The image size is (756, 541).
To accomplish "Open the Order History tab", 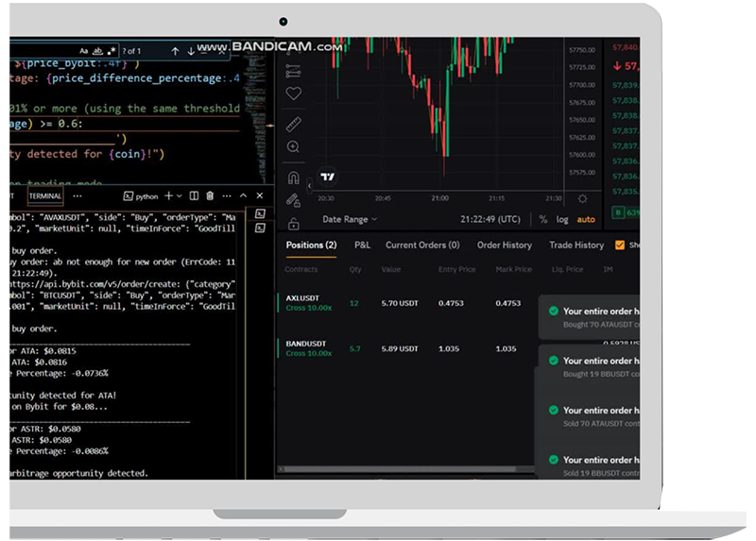I will (x=505, y=245).
